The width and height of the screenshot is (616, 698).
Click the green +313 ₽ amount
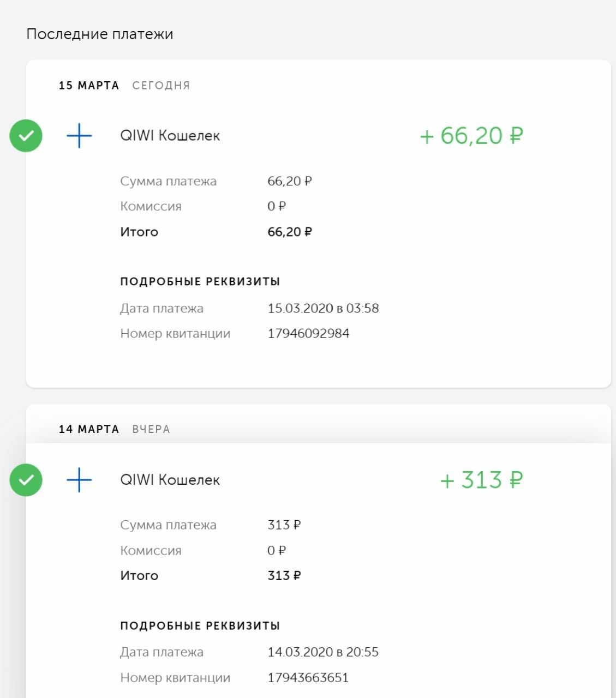pyautogui.click(x=481, y=480)
